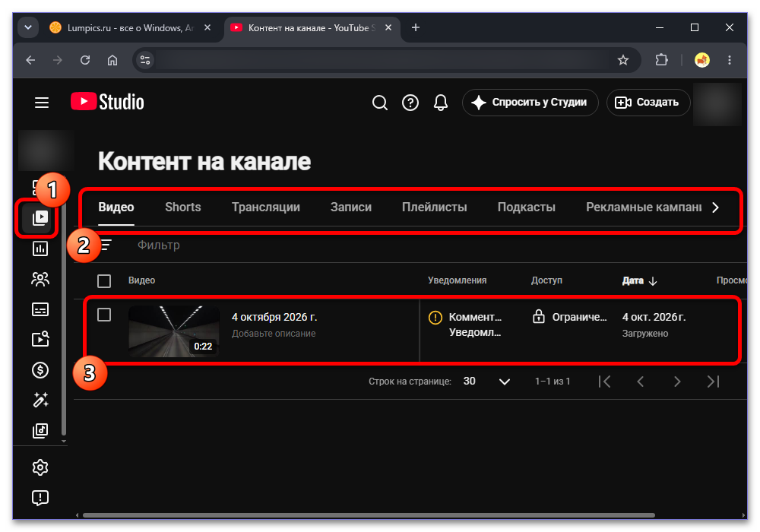760x532 pixels.
Task: Tick the checkbox for the 4 октября 2026 video
Action: pos(104,315)
